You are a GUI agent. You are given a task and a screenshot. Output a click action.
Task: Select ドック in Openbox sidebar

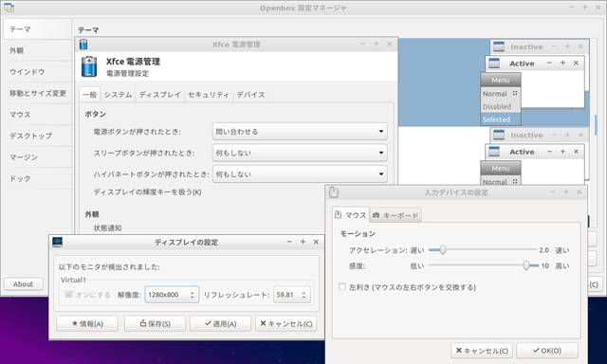37,178
